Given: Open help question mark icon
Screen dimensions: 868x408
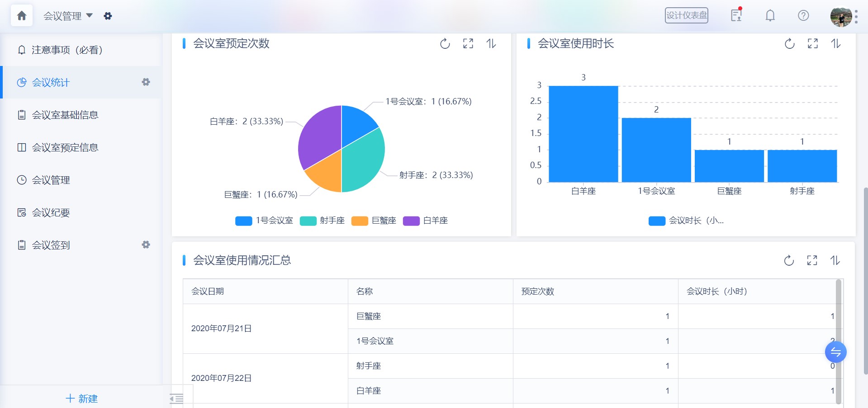Looking at the screenshot, I should pos(803,16).
